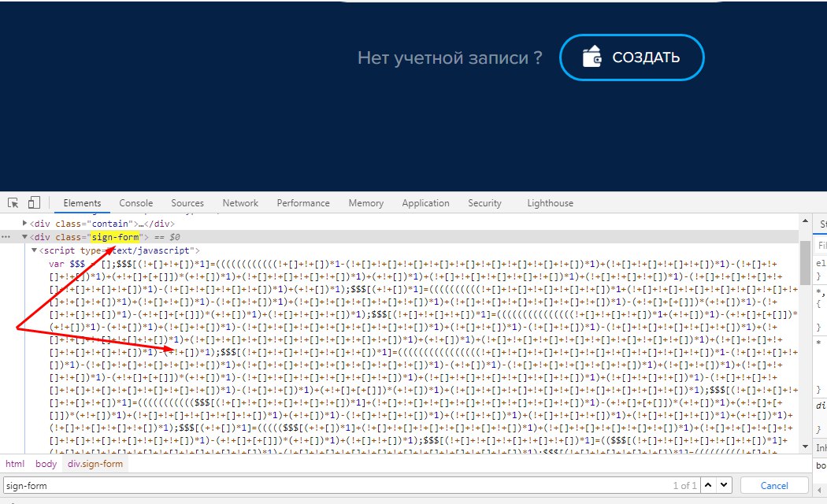Image resolution: width=827 pixels, height=504 pixels.
Task: Switch to the Security tab
Action: coord(484,203)
